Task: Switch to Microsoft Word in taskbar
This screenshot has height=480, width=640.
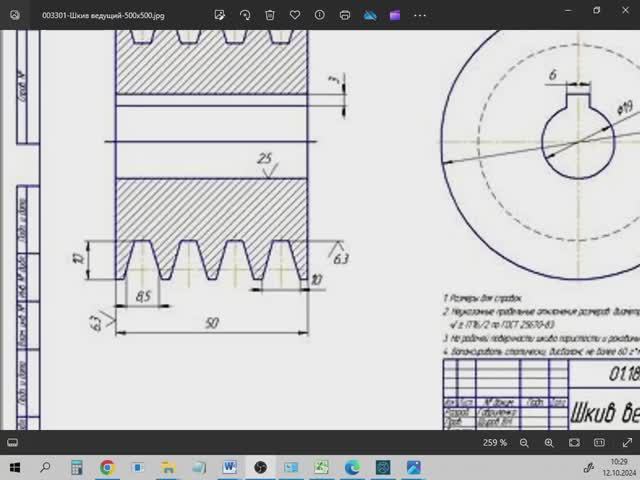Action: click(x=229, y=467)
